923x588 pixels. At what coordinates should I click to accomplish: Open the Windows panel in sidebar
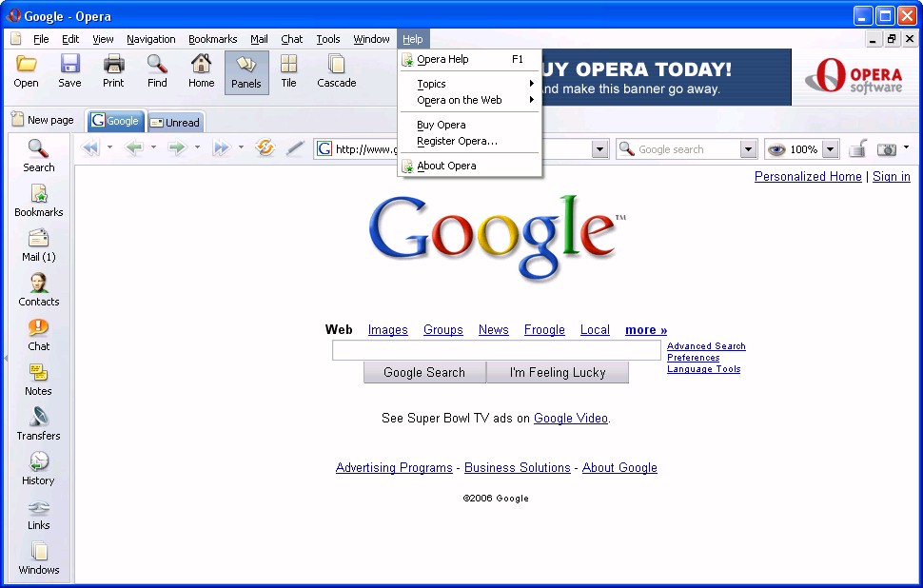[x=39, y=559]
